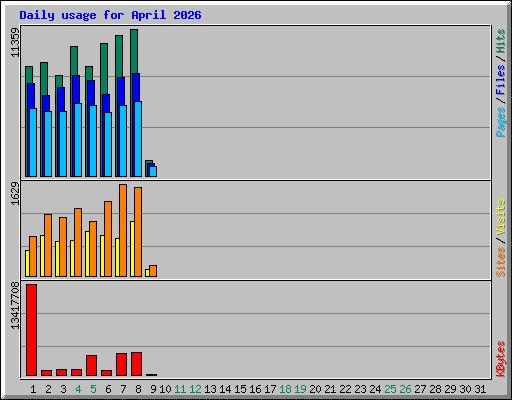Click the Hits legend label
The image size is (512, 400).
(500, 41)
